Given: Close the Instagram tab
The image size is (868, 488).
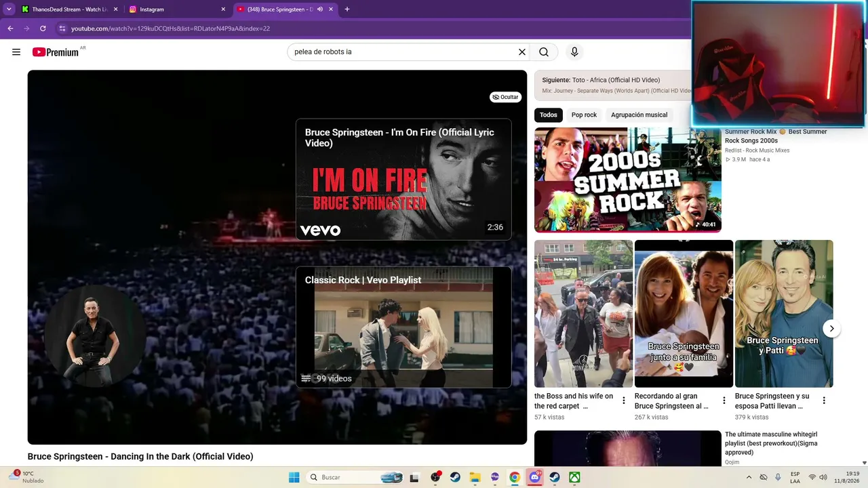Looking at the screenshot, I should tap(223, 9).
